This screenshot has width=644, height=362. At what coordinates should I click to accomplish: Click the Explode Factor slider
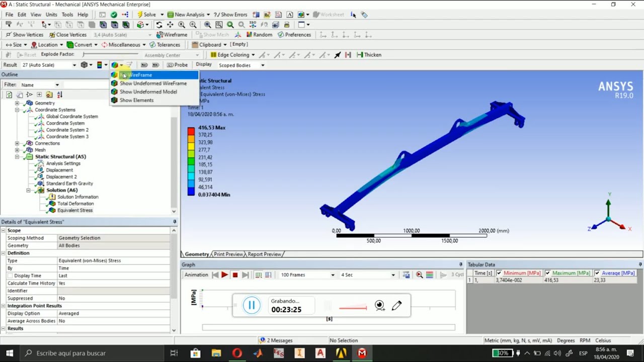(x=112, y=54)
